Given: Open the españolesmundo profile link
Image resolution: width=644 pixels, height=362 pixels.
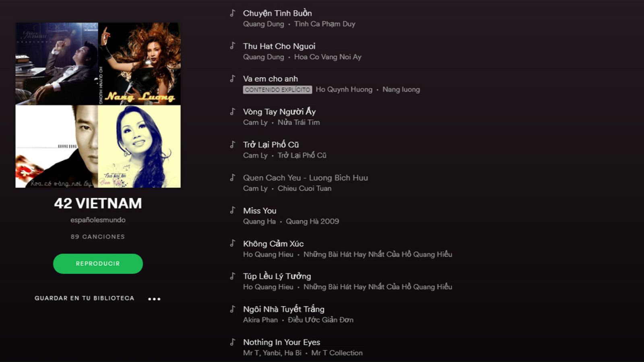Looking at the screenshot, I should point(98,220).
